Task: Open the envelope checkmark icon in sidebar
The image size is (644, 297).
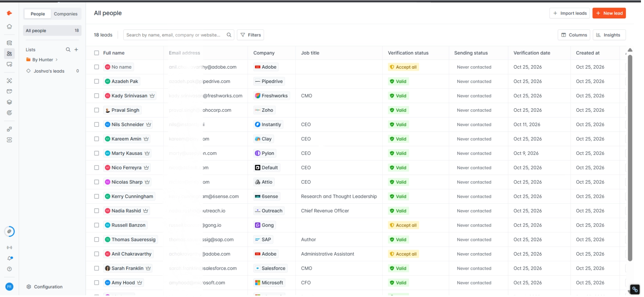Action: pyautogui.click(x=10, y=91)
